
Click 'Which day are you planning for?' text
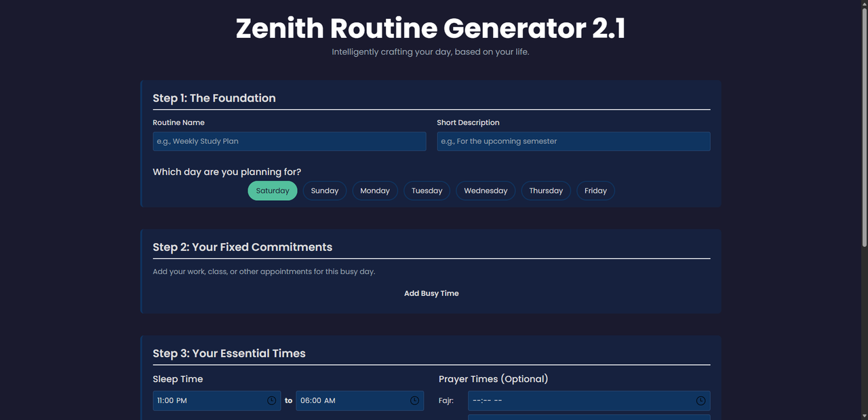click(x=227, y=172)
